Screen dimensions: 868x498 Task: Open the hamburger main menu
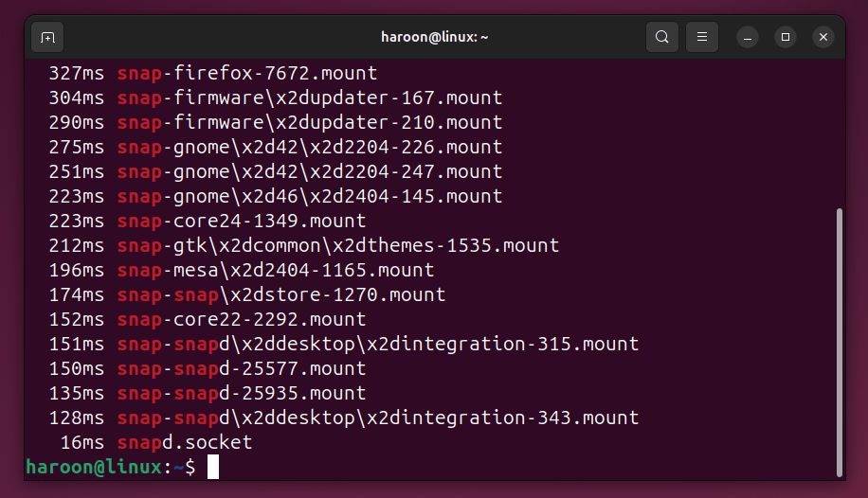pos(702,38)
